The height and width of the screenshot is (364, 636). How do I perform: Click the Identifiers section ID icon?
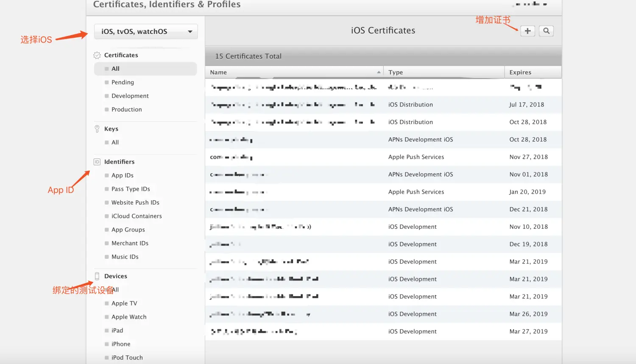pyautogui.click(x=97, y=162)
